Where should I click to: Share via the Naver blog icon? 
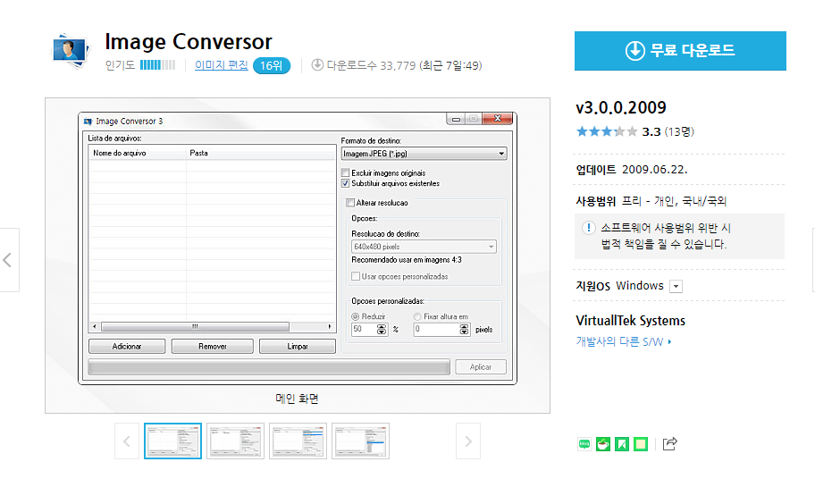(x=584, y=444)
